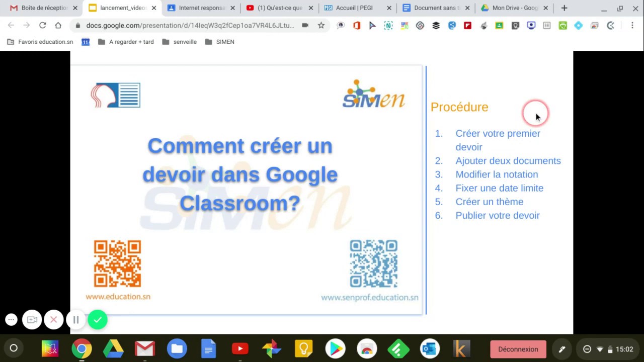644x362 pixels.
Task: Click the layers stack extension icon
Action: 436,26
